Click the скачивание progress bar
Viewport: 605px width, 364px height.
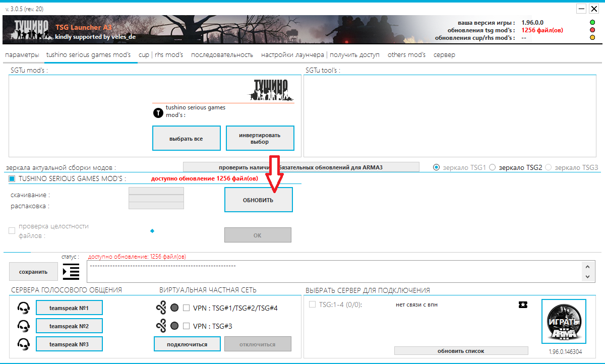point(156,191)
